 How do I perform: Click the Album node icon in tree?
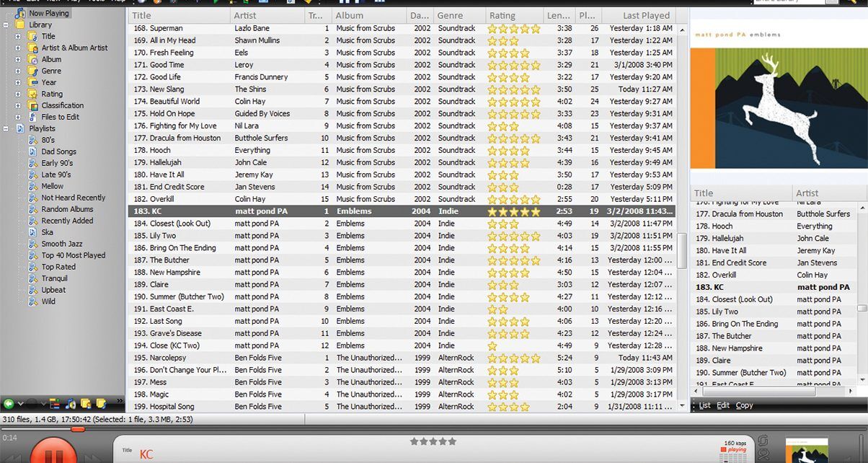pos(33,59)
